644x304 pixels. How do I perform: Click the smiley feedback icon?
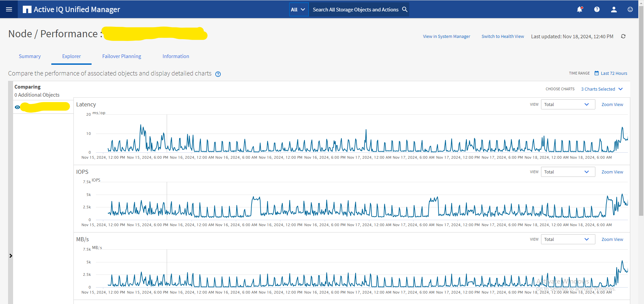pos(630,9)
